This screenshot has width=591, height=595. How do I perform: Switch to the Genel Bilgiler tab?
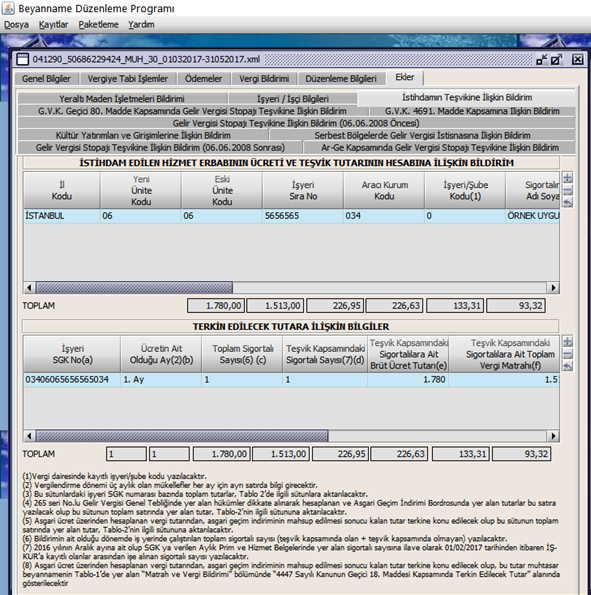[x=46, y=79]
